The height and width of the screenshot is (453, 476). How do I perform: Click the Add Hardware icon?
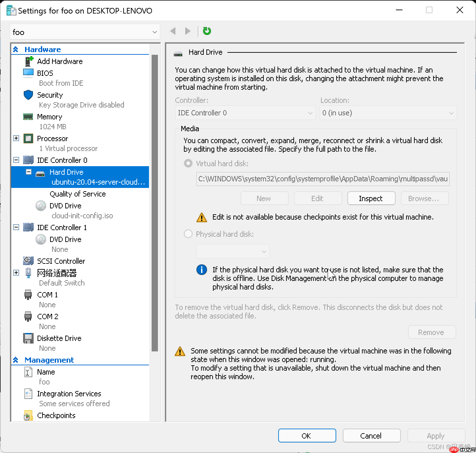tap(29, 61)
